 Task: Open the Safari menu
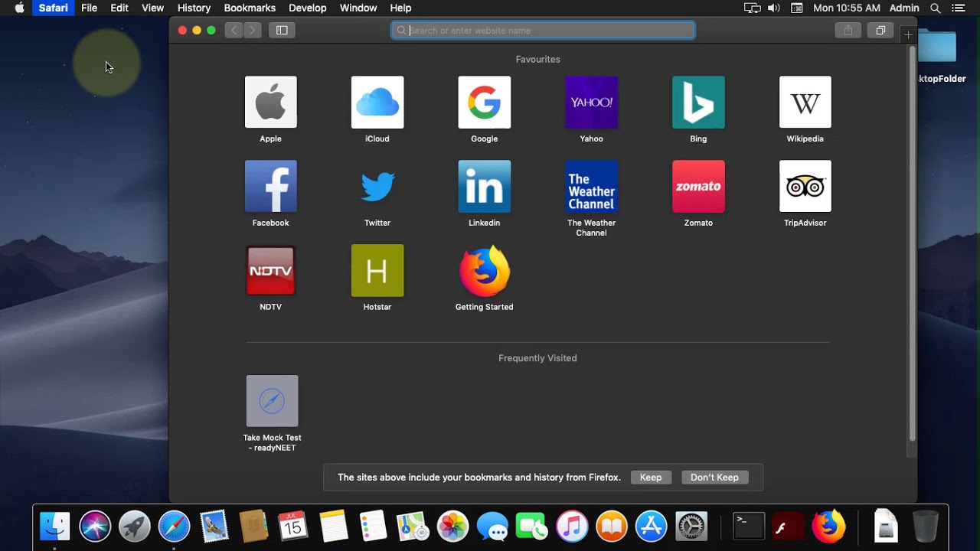[54, 8]
